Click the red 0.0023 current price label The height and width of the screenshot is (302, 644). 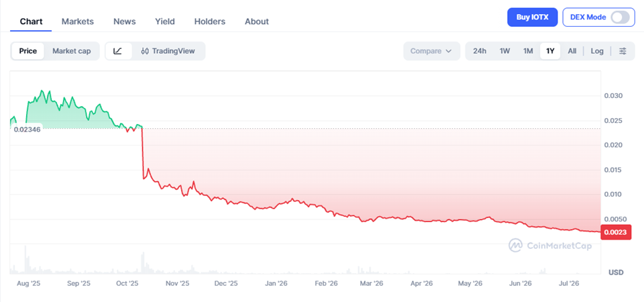(x=616, y=232)
